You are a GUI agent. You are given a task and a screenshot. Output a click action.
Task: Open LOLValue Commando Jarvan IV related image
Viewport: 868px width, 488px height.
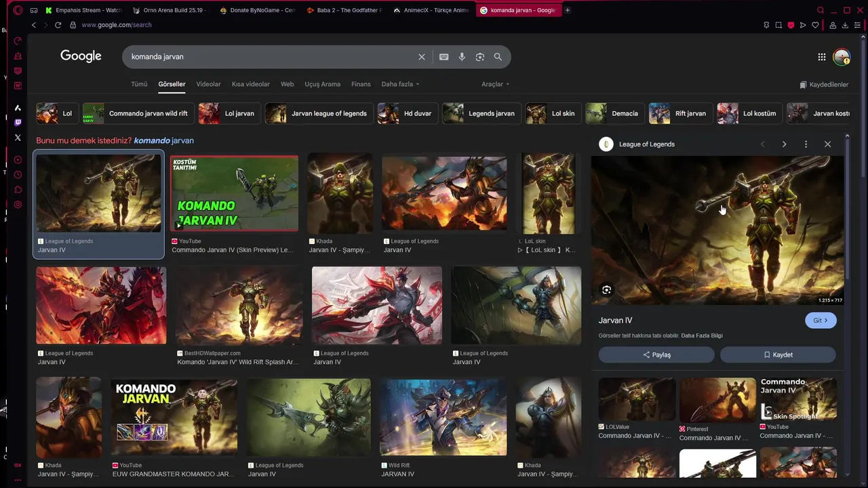(637, 400)
